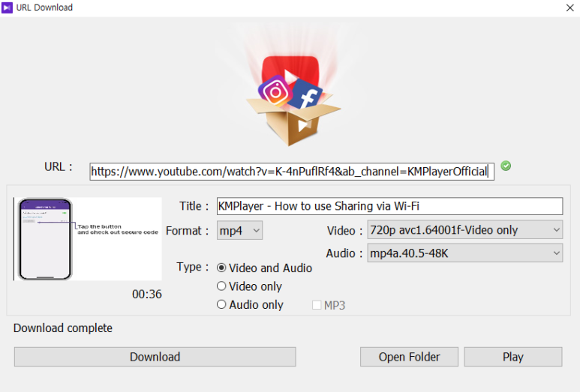580x392 pixels.
Task: Open the Audio mp4a.40.5-48K dropdown
Action: [465, 253]
